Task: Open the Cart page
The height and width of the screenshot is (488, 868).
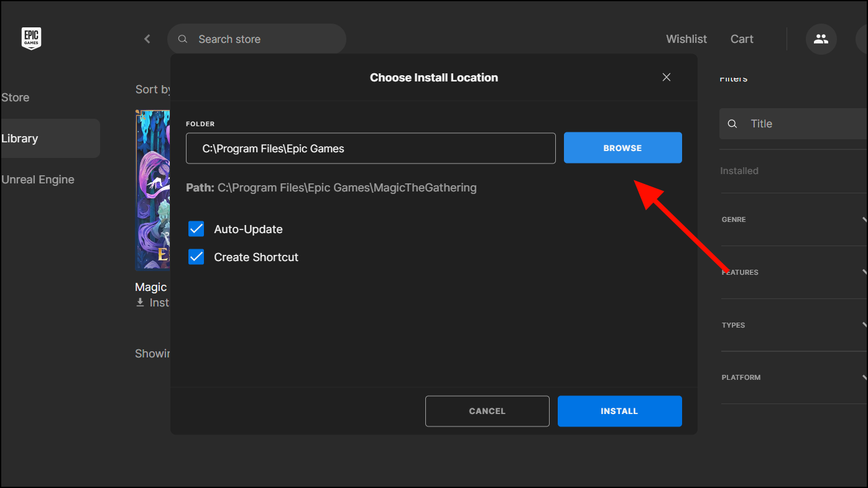Action: tap(742, 39)
